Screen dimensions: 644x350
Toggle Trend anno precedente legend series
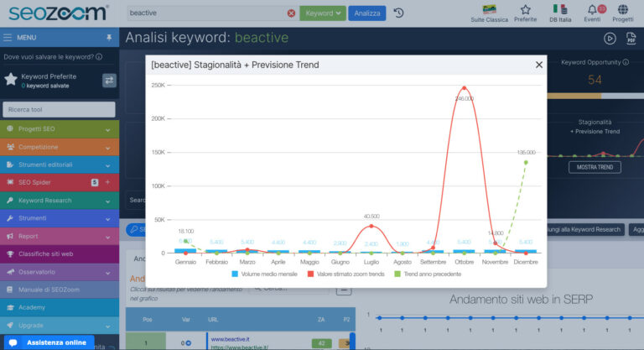coord(428,274)
